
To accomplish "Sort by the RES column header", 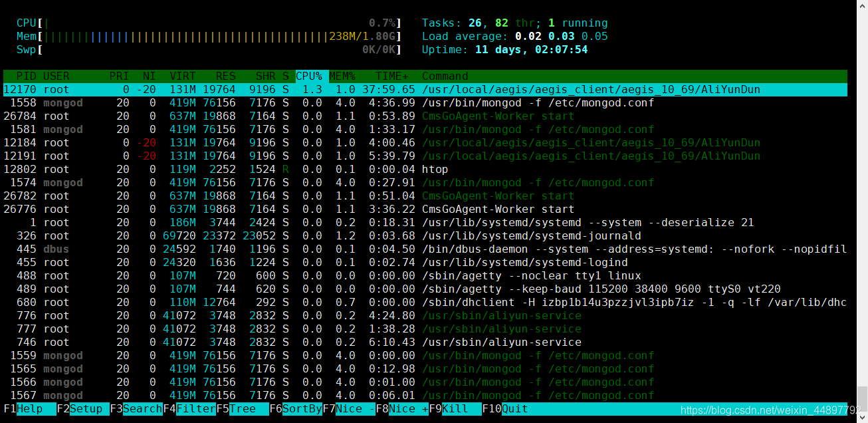I will (226, 76).
